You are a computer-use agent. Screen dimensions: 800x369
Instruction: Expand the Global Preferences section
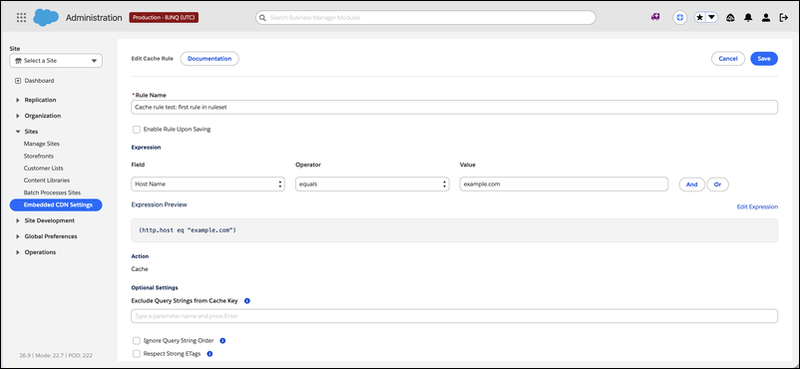point(18,237)
